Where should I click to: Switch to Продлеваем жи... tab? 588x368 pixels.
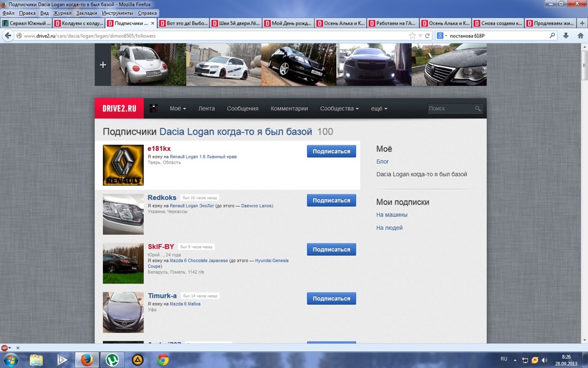(x=551, y=23)
